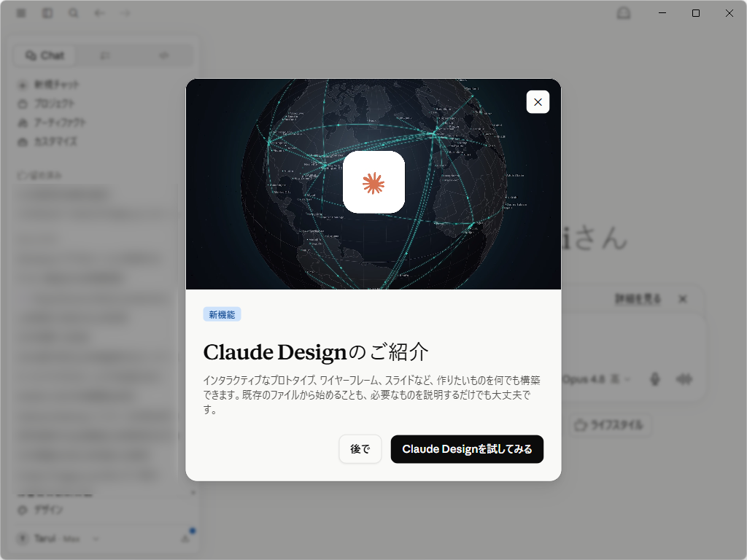Open the hamburger menu icon
Image resolution: width=747 pixels, height=560 pixels.
click(x=21, y=13)
